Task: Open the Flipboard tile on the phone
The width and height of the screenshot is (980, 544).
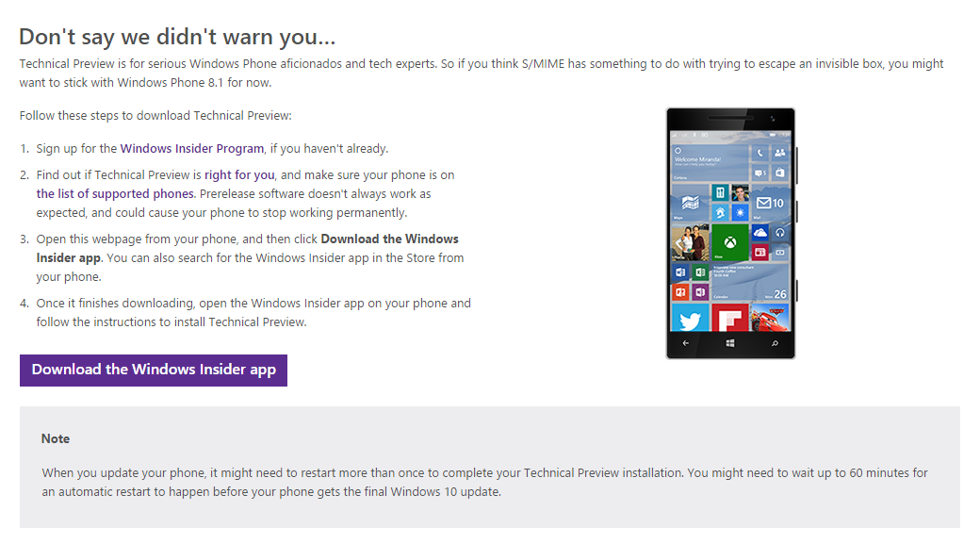Action: [730, 319]
